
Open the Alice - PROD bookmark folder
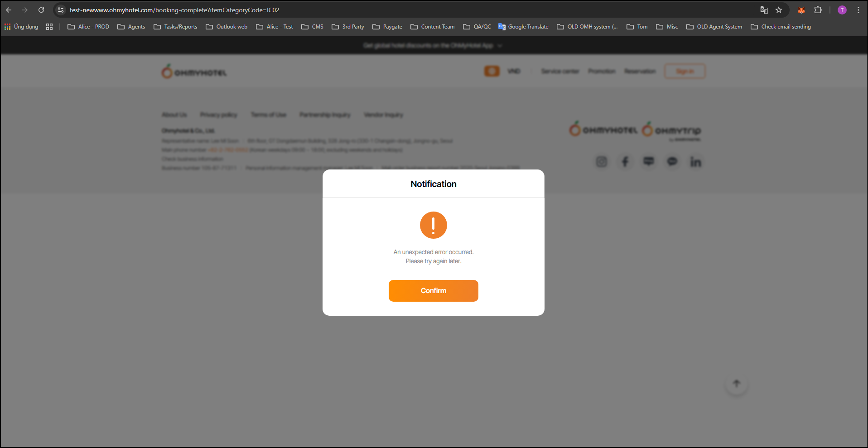click(88, 27)
